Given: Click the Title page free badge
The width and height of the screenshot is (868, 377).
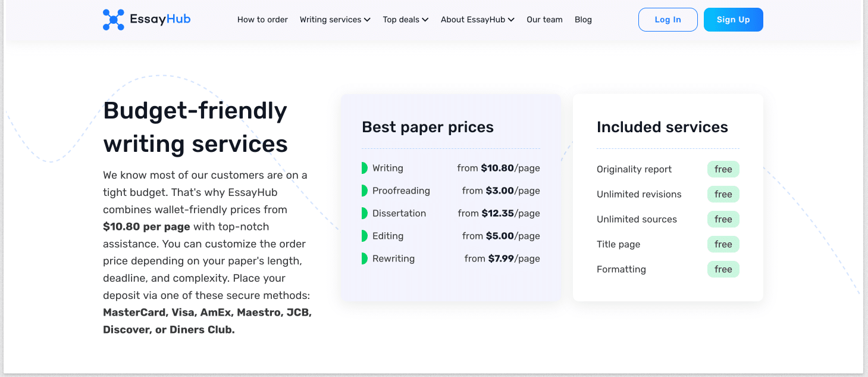Looking at the screenshot, I should 723,244.
